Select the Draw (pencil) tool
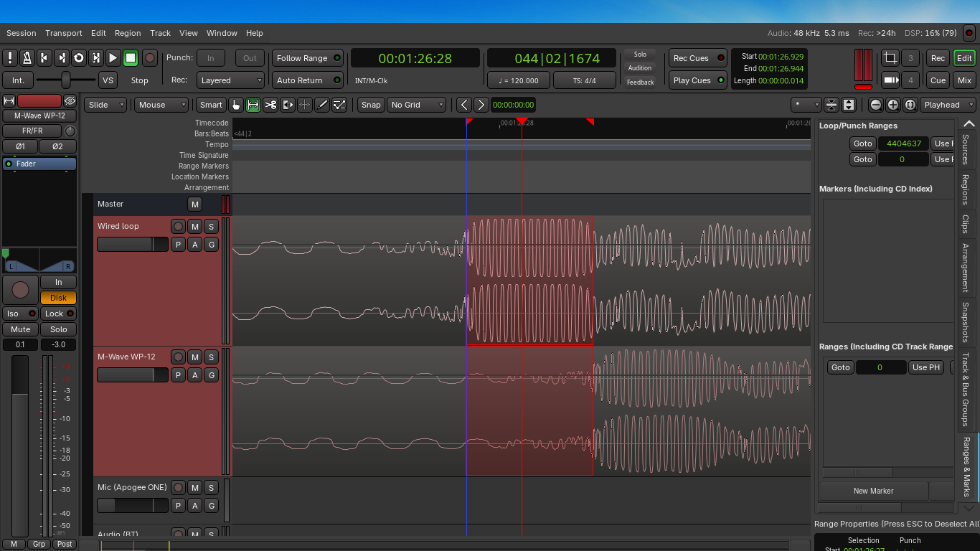This screenshot has width=980, height=551. [x=322, y=105]
